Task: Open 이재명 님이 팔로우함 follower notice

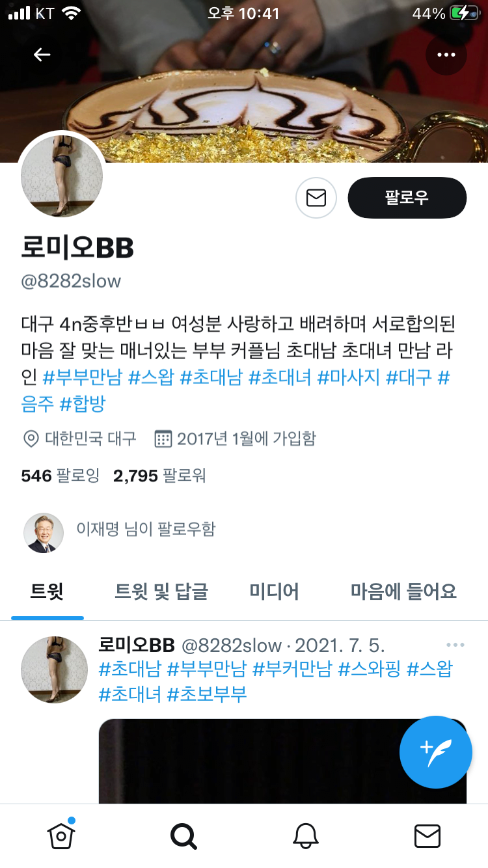Action: click(x=119, y=529)
